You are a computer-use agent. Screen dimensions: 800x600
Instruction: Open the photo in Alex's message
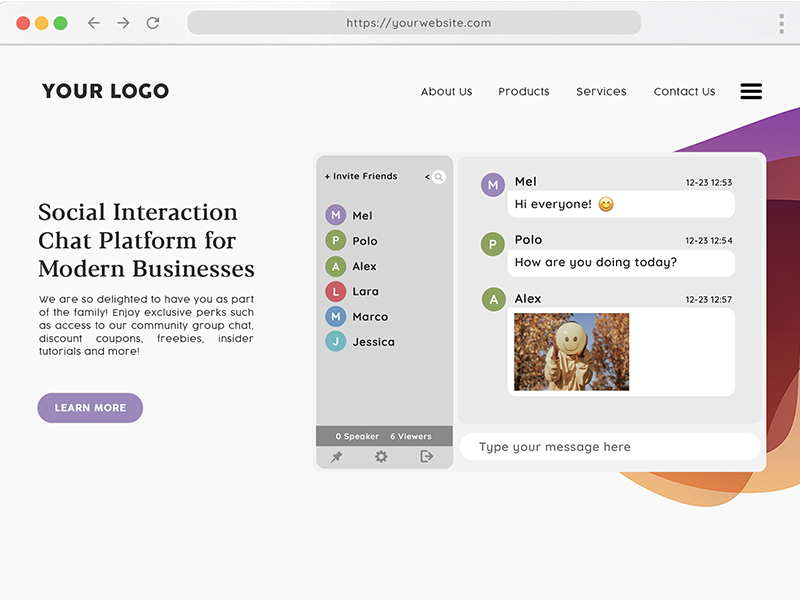(571, 352)
